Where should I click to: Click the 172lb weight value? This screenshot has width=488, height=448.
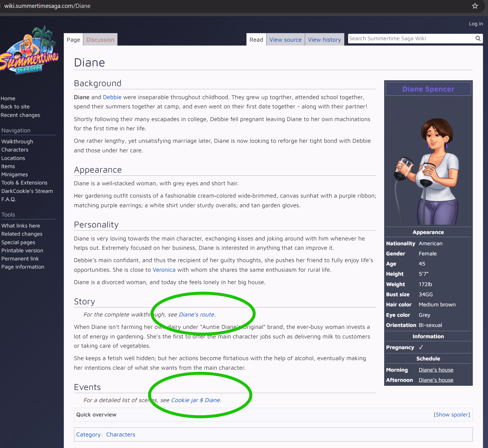(x=425, y=284)
